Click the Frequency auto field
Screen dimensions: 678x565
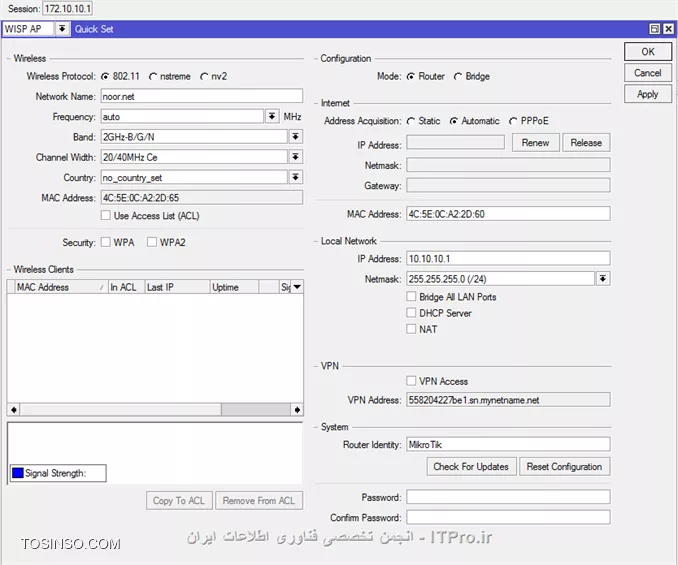tap(182, 116)
